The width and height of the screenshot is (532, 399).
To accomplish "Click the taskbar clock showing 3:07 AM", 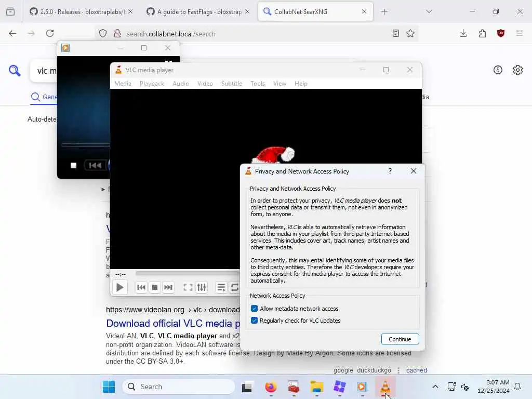I will tap(494, 387).
